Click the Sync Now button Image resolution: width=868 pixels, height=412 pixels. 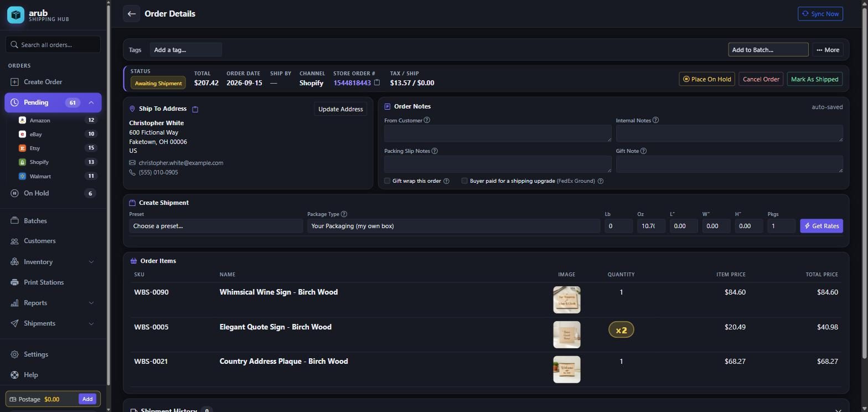pos(820,14)
